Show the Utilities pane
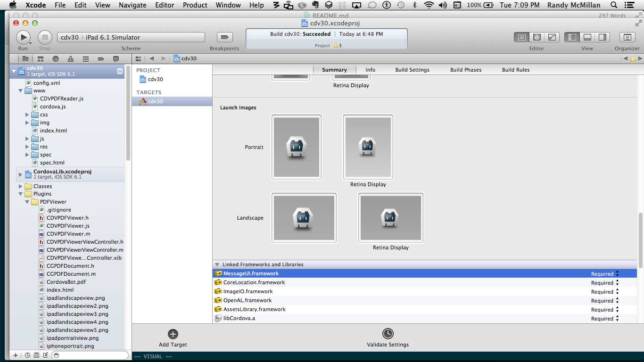Screen dimensions: 644x362 pyautogui.click(x=603, y=37)
